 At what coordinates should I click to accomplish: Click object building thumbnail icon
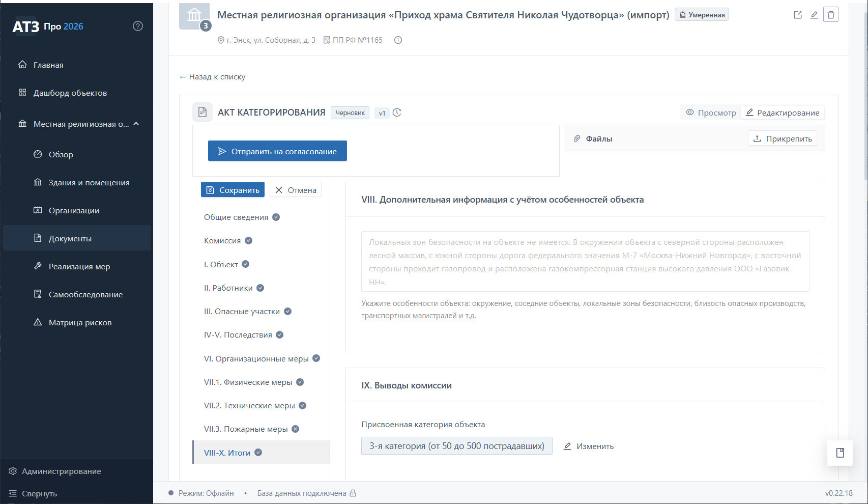(x=194, y=16)
